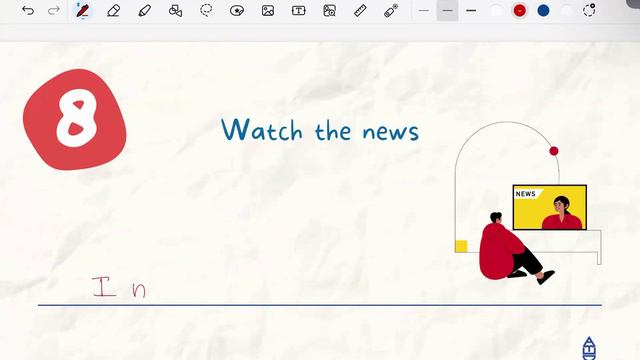640x360 pixels.
Task: Open the selected red color swatch
Action: coord(520,11)
